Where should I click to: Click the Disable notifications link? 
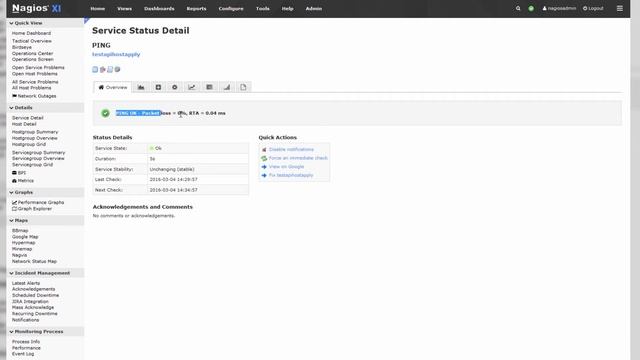coord(291,149)
